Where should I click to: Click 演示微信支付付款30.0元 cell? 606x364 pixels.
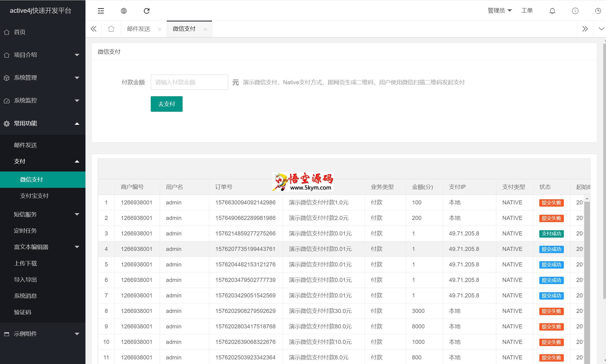point(320,311)
